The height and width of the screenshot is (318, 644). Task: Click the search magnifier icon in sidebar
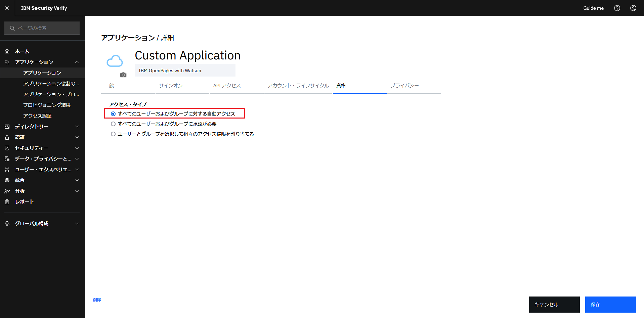[x=12, y=28]
